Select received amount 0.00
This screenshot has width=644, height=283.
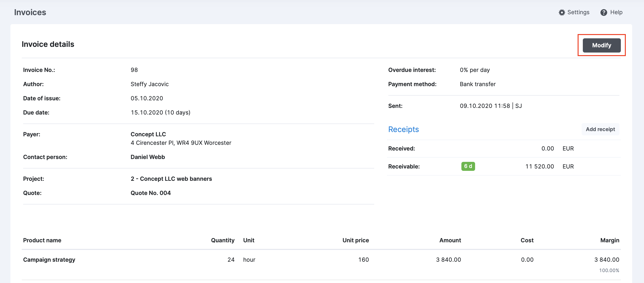point(548,149)
